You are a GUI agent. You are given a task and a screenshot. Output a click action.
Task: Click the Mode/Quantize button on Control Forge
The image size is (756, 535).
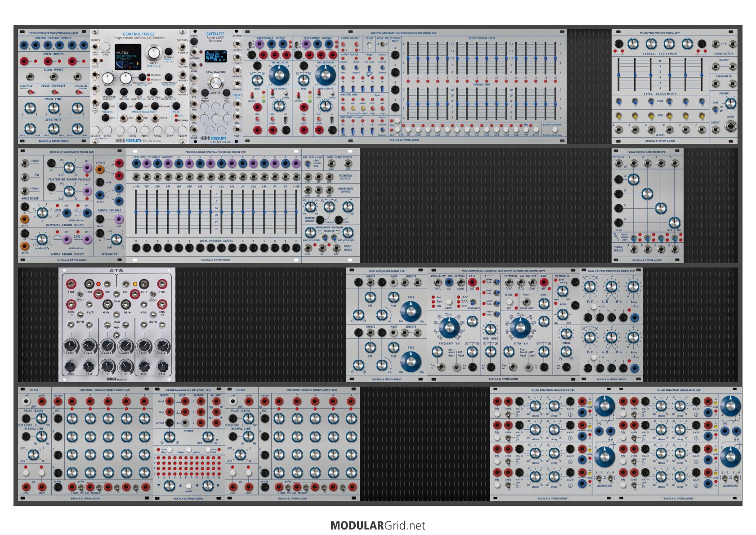[x=142, y=77]
